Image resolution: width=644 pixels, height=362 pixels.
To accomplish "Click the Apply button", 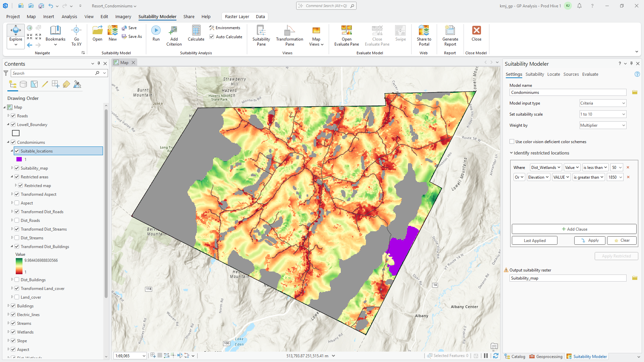I will coord(590,240).
